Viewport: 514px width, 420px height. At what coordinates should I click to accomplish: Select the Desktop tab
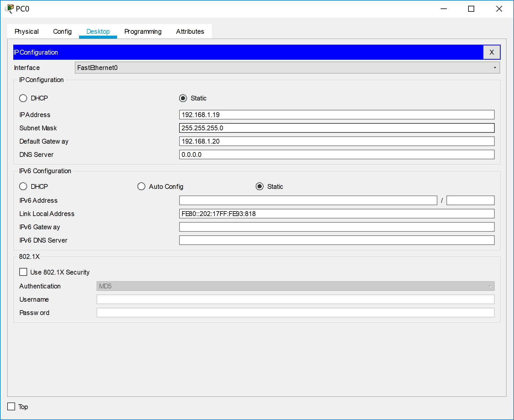[x=98, y=31]
